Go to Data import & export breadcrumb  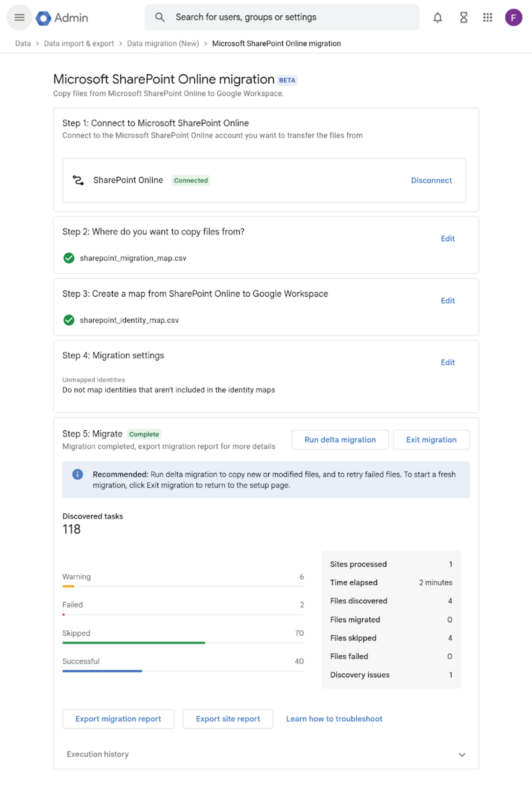pyautogui.click(x=79, y=43)
